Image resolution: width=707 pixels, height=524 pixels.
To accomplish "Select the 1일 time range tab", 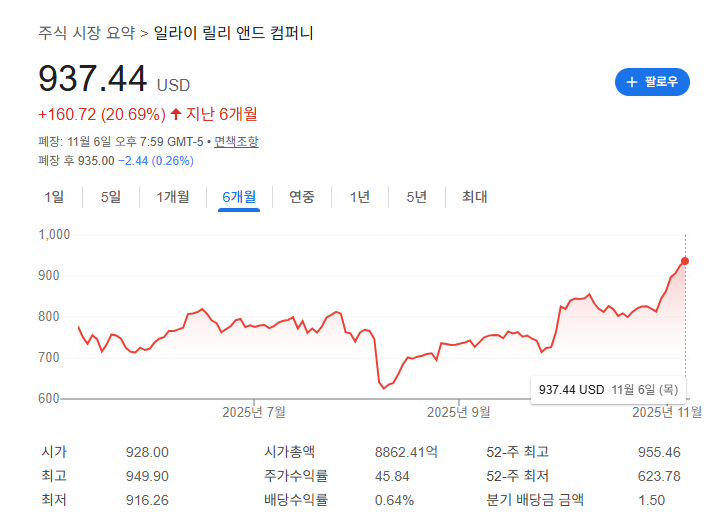I will (54, 197).
